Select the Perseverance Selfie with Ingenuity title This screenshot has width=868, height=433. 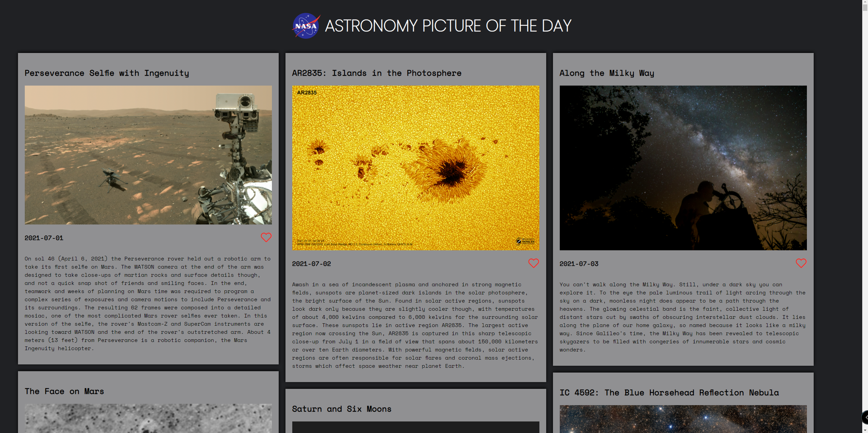pos(107,73)
